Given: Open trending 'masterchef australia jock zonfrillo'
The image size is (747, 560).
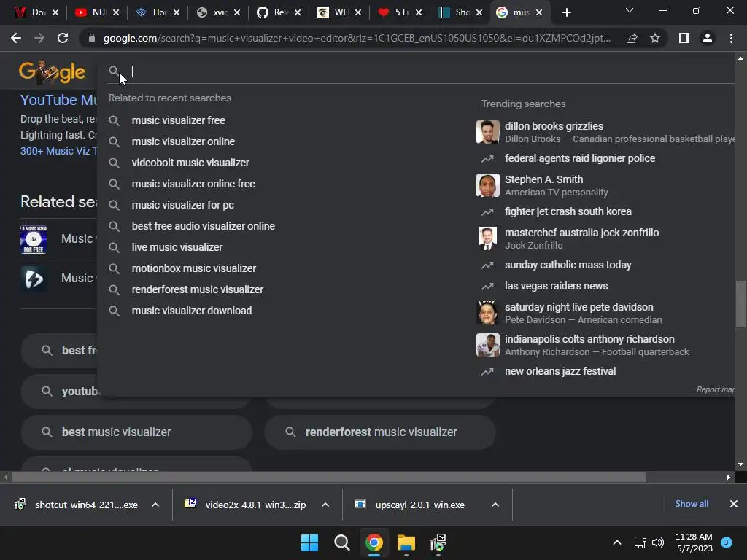Looking at the screenshot, I should 581,233.
